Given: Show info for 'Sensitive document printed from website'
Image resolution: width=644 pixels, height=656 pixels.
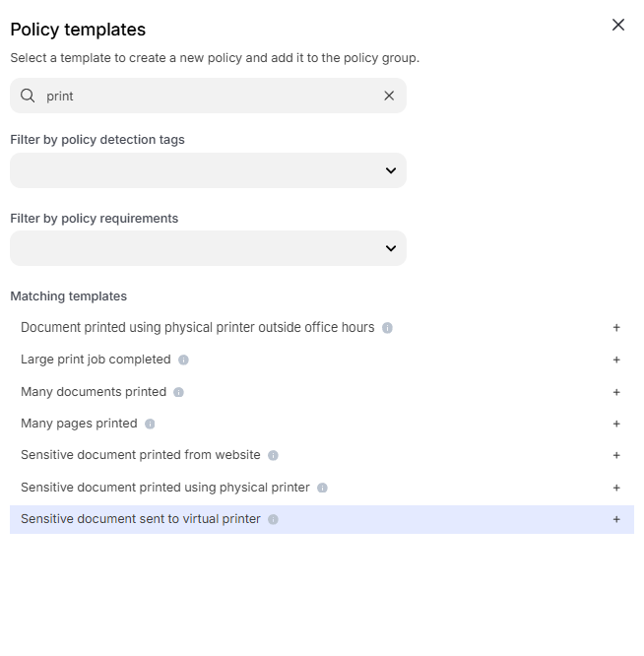Looking at the screenshot, I should (273, 455).
